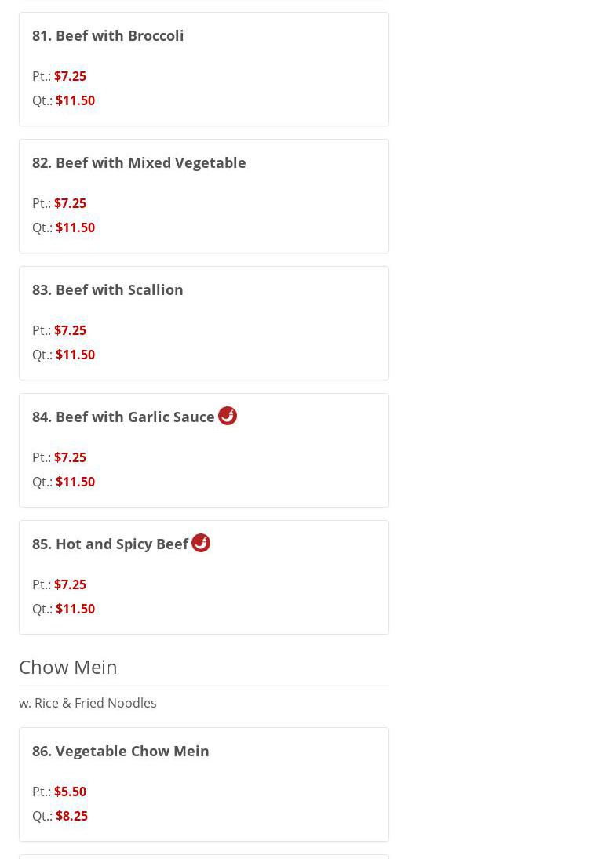Click the spicy icon beside Beef with Garlic Sauce

[x=228, y=416]
